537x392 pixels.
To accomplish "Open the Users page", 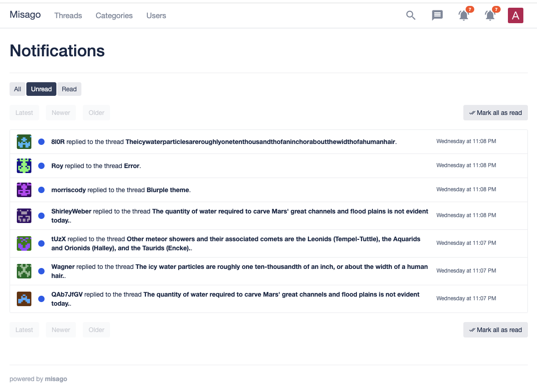I will tap(156, 15).
